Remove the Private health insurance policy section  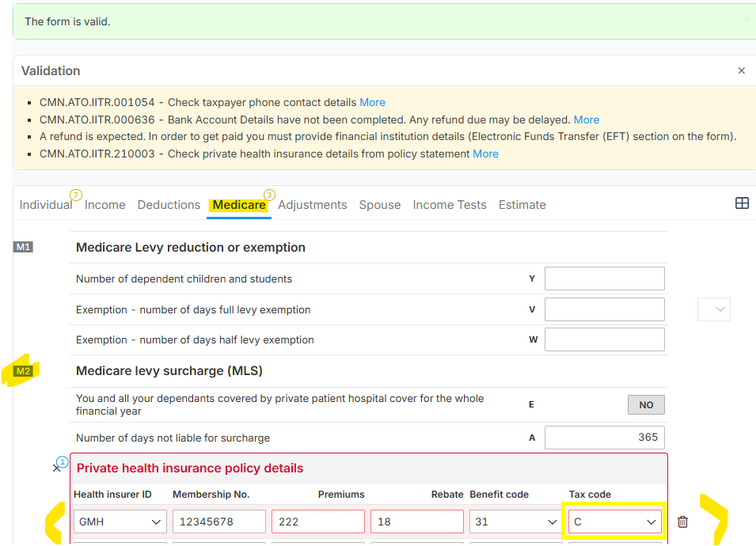pyautogui.click(x=56, y=468)
